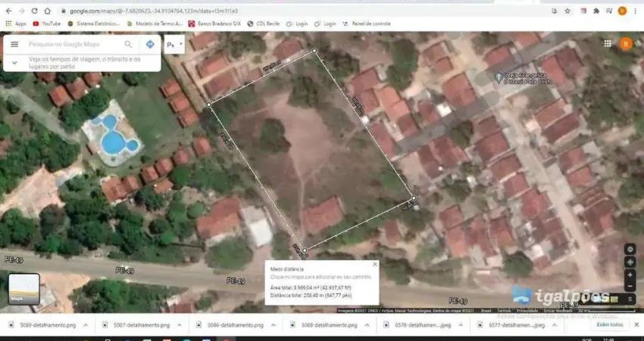
Task: Open the Chrome extensions puzzle icon
Action: 596,11
